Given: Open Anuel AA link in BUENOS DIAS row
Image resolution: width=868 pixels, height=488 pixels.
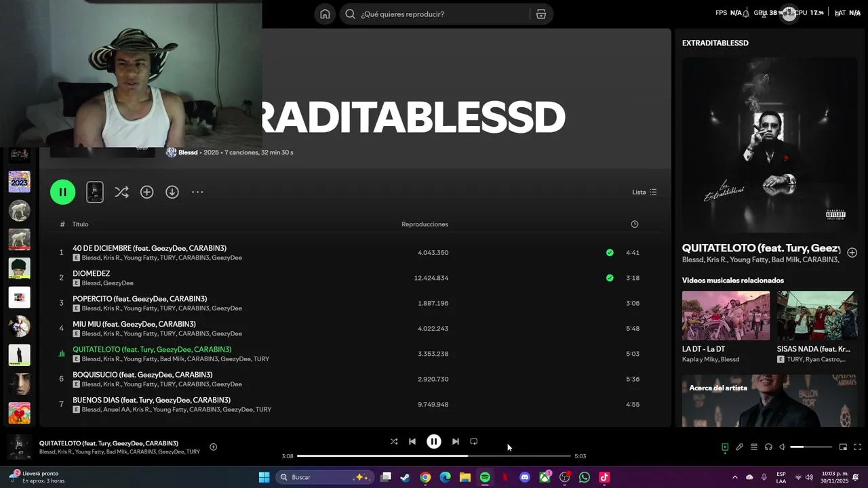Looking at the screenshot, I should (116, 409).
